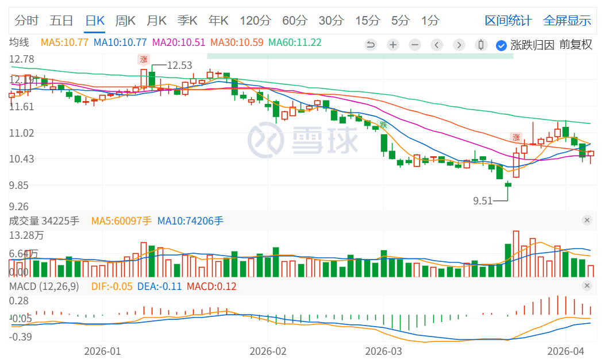Screen dimensions: 608x364
Task: Zoom out the chart with minus icon
Action: pyautogui.click(x=415, y=45)
